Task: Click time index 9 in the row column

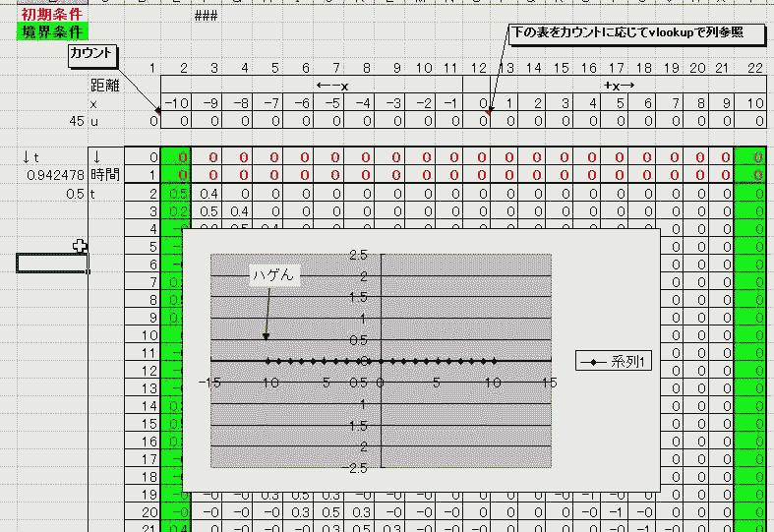Action: click(x=143, y=318)
